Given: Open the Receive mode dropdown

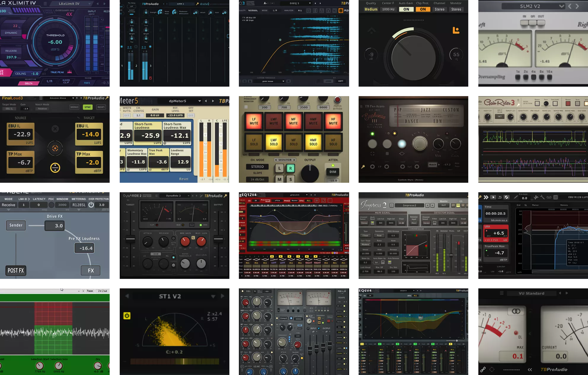Looking at the screenshot, I should 8,205.
